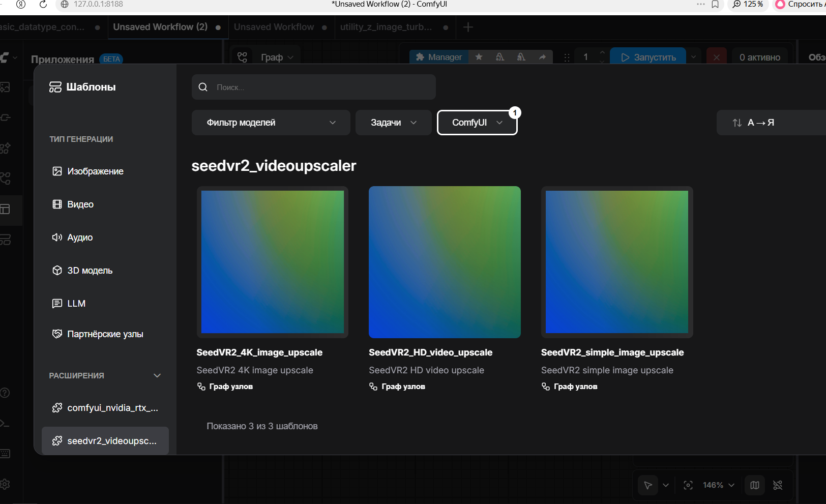Click the browser bookmark icon
Viewport: 826px width, 504px height.
[x=715, y=4]
